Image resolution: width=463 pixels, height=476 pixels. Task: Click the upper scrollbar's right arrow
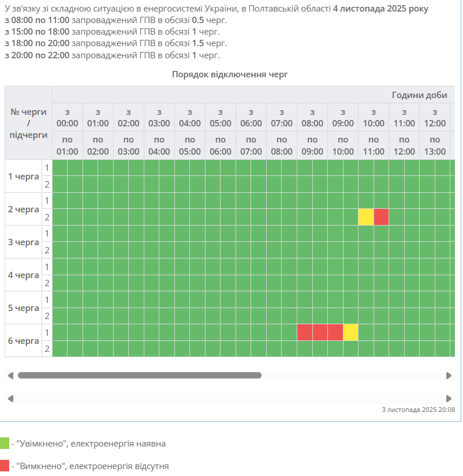pyautogui.click(x=449, y=376)
